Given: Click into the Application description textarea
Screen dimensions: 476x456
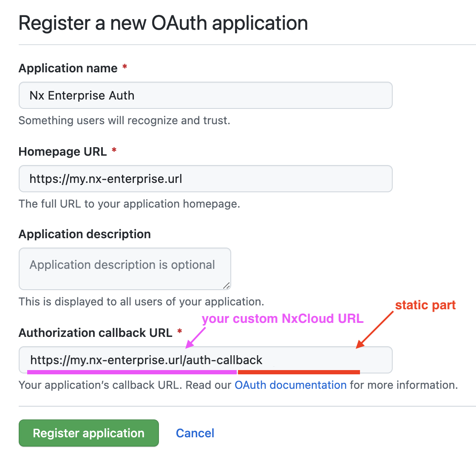Looking at the screenshot, I should tap(125, 269).
